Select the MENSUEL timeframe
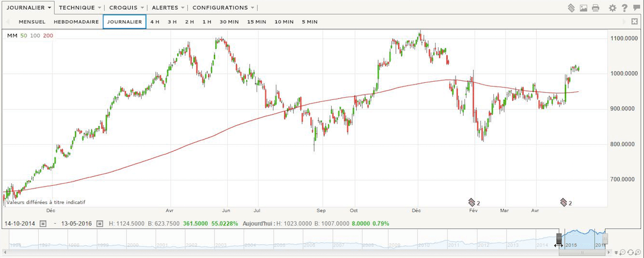Screen dimensions: 644x258 (32, 22)
